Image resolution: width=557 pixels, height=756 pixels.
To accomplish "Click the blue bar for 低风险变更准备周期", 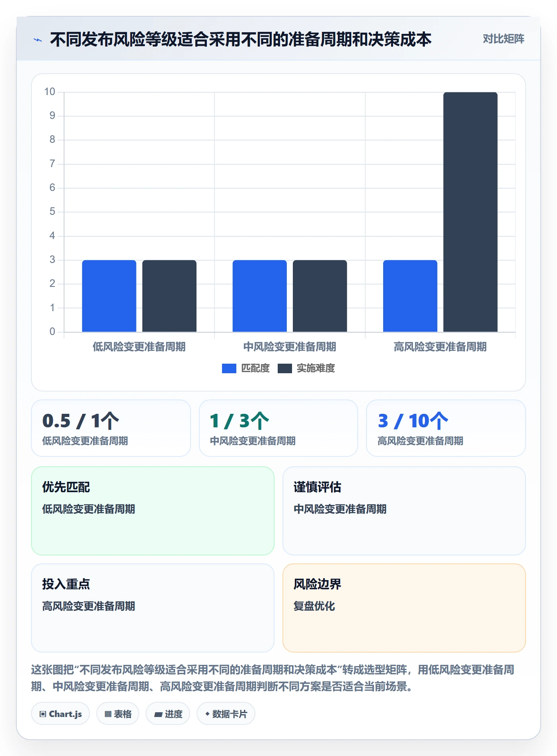I will [109, 296].
